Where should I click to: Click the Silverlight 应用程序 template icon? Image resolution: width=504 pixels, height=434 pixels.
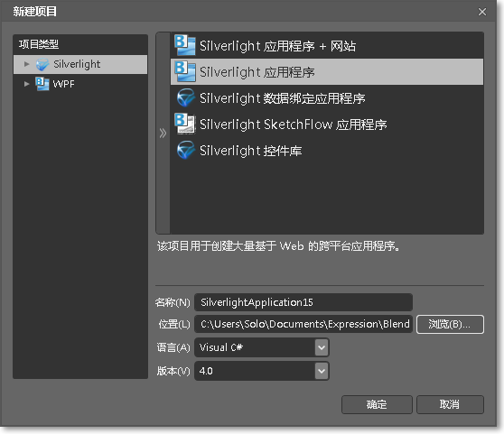185,71
